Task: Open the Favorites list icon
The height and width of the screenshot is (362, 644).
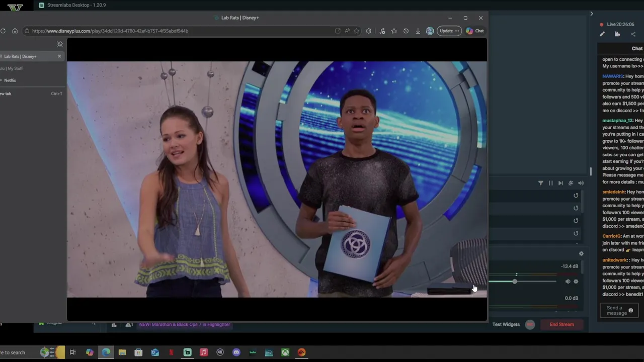Action: (x=394, y=31)
